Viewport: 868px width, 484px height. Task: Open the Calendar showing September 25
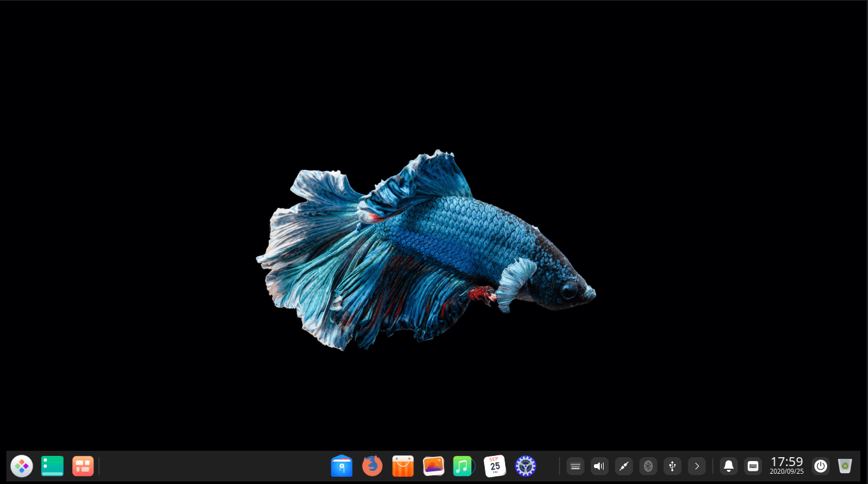495,466
